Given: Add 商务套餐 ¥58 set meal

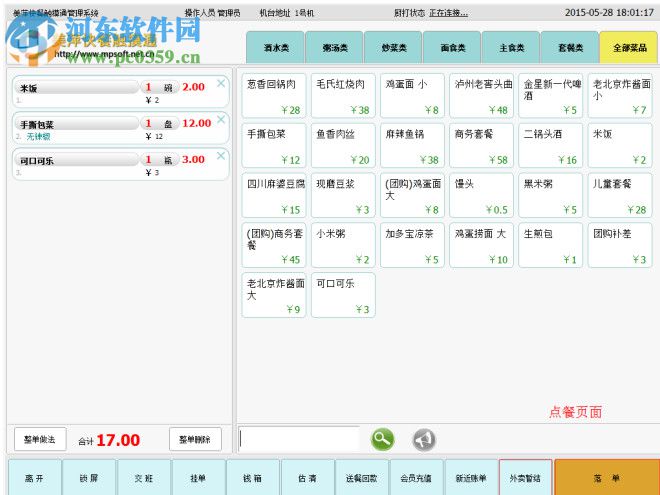Looking at the screenshot, I should pos(482,146).
